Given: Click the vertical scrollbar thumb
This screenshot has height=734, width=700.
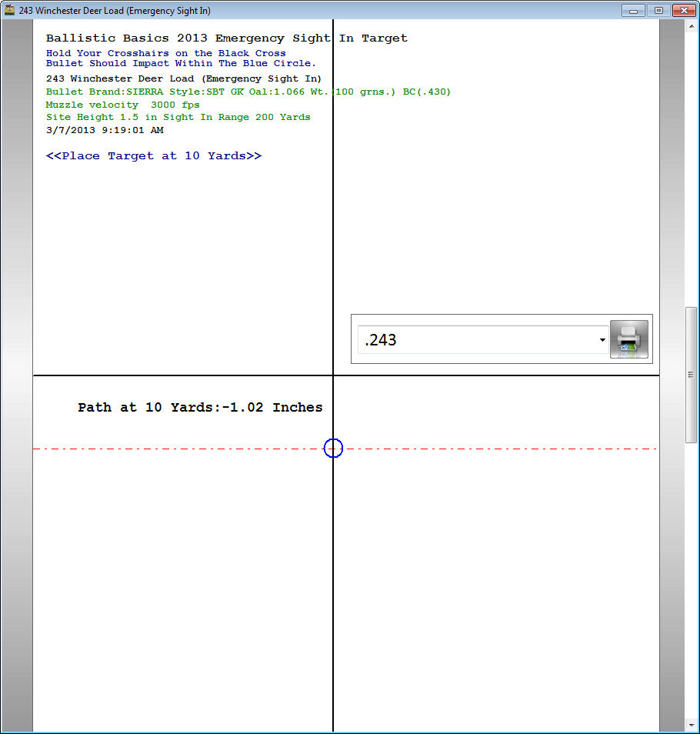Looking at the screenshot, I should [691, 374].
